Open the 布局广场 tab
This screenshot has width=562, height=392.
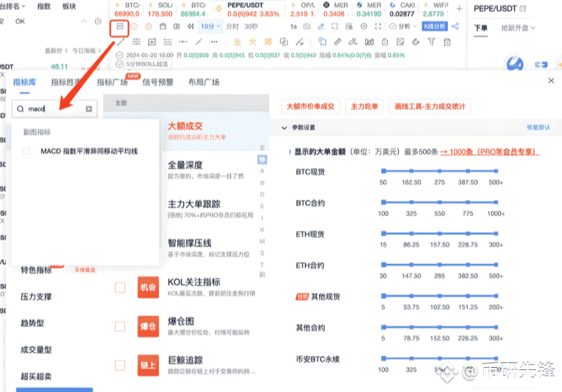[204, 83]
